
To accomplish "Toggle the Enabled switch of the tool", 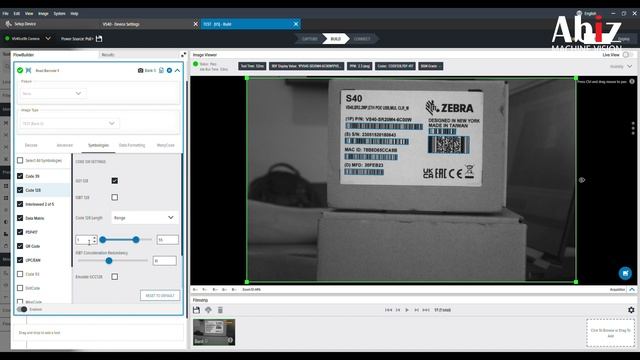I will tap(22, 309).
